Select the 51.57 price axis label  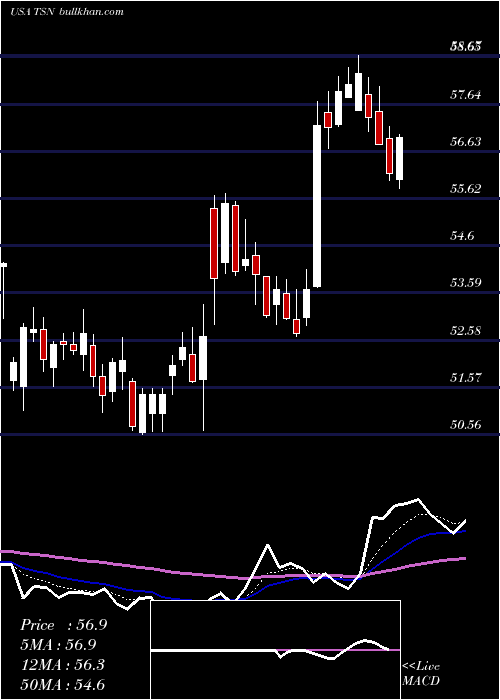466,378
